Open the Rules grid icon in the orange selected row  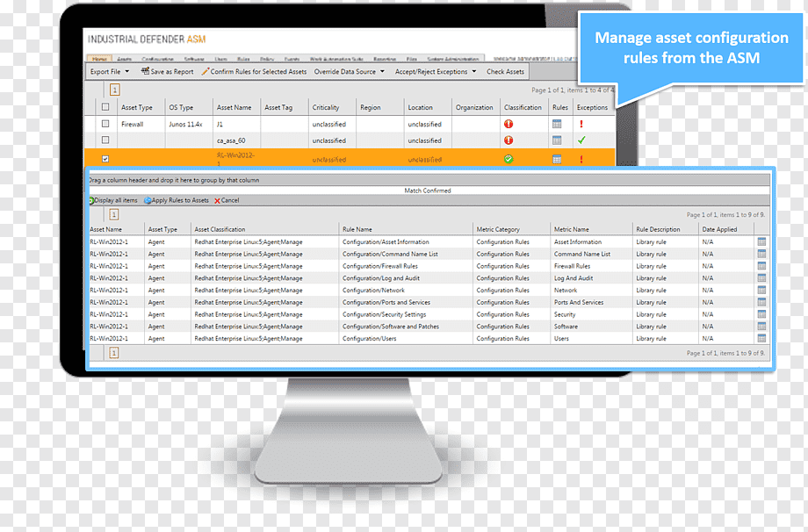click(x=557, y=159)
